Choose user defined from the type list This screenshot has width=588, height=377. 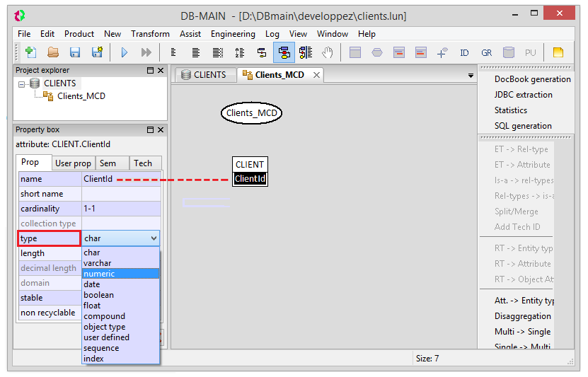[121, 337]
